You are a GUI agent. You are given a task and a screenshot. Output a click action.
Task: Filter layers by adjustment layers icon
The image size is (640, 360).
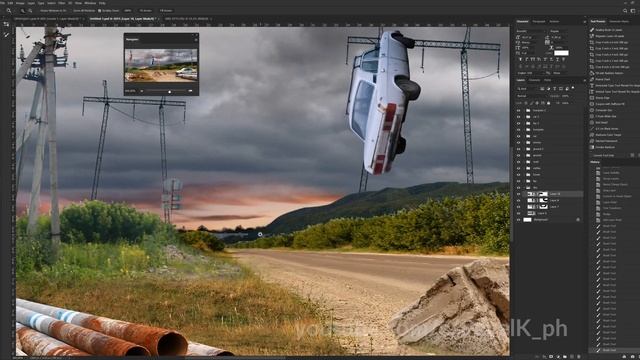tap(548, 89)
